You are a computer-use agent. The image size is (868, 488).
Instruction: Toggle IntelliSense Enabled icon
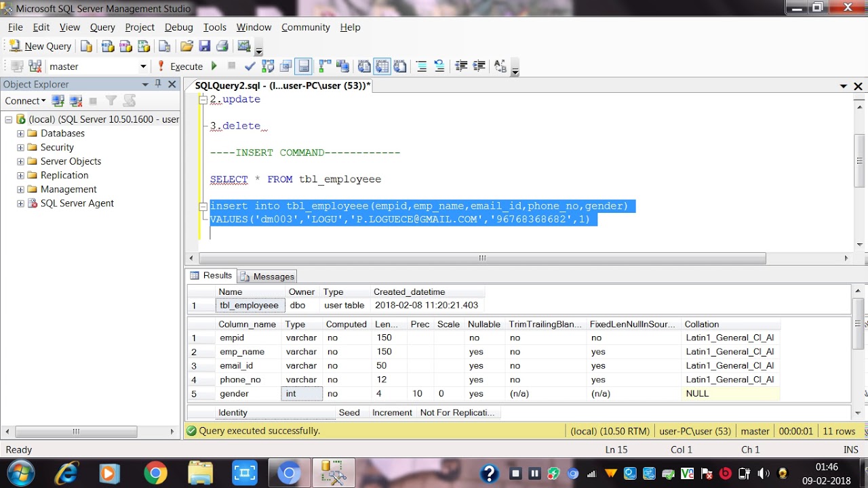click(x=304, y=66)
